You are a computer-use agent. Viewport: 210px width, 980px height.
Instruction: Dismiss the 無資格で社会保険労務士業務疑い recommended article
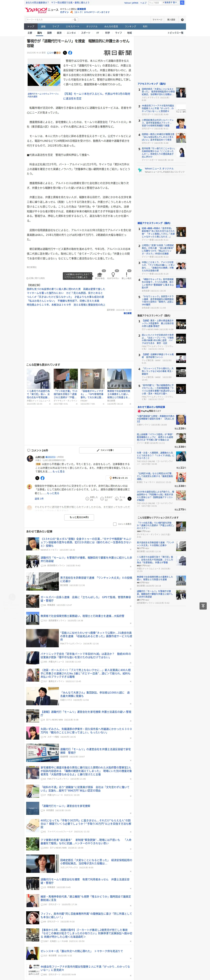pyautogui.click(x=130, y=623)
